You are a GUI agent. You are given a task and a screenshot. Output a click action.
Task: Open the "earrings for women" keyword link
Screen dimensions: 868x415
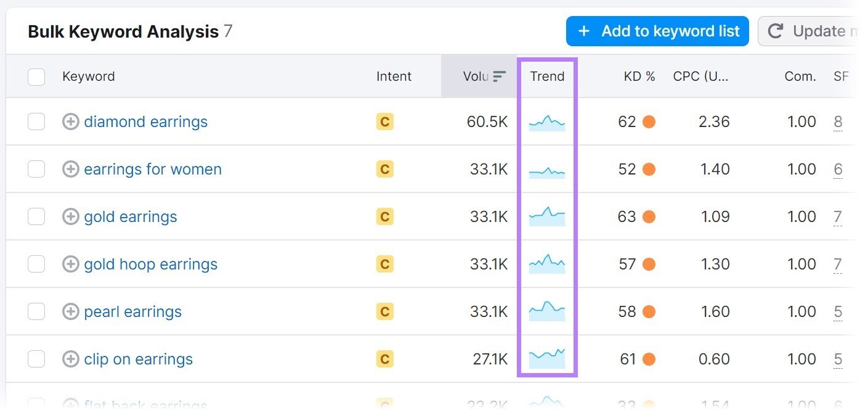[x=152, y=169]
